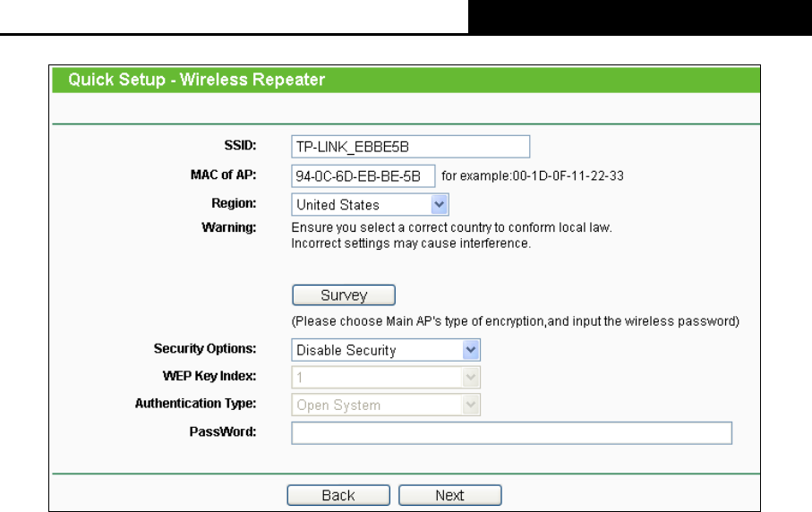Screen dimensions: 812x512
Task: Click the 'Warning:' label
Action: click(229, 227)
